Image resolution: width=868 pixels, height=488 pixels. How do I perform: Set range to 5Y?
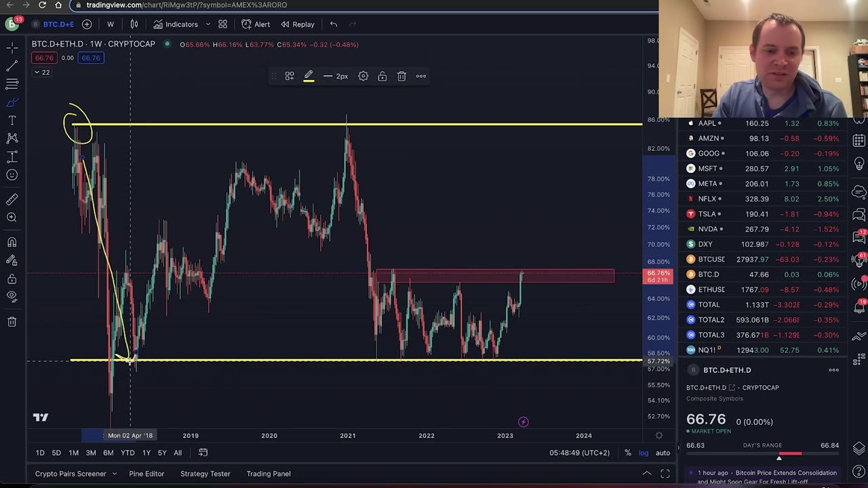(x=162, y=453)
